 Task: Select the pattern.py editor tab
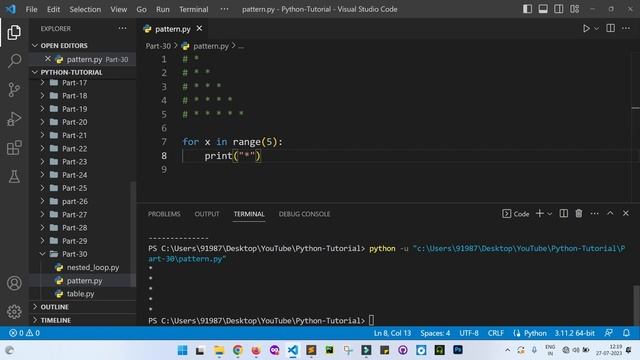[172, 29]
